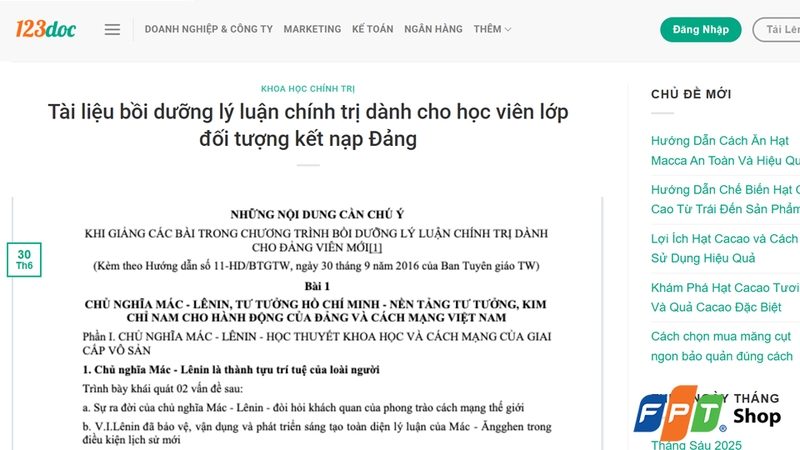Screen dimensions: 800x450
Task: Open link Khám Phá Hạt Cacao Tươi
Action: point(724,297)
